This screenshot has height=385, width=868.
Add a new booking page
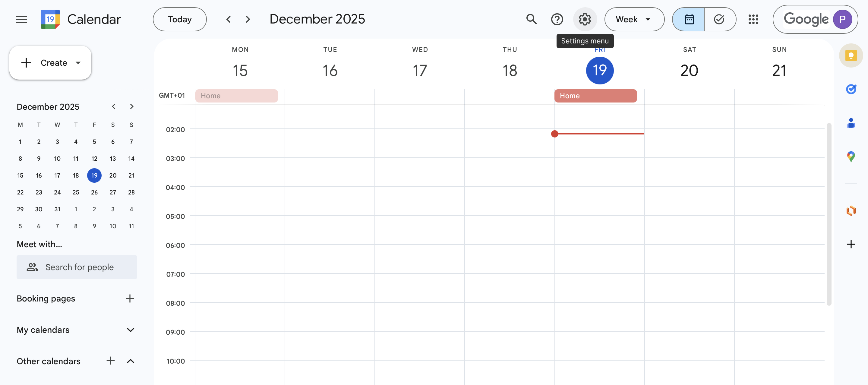130,298
